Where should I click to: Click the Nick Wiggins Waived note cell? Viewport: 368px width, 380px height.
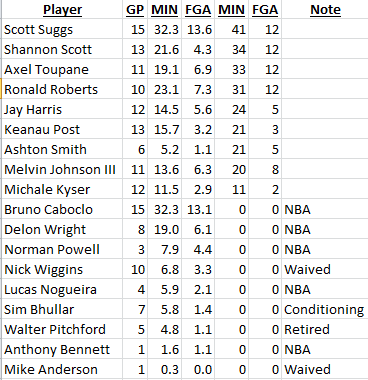point(325,269)
